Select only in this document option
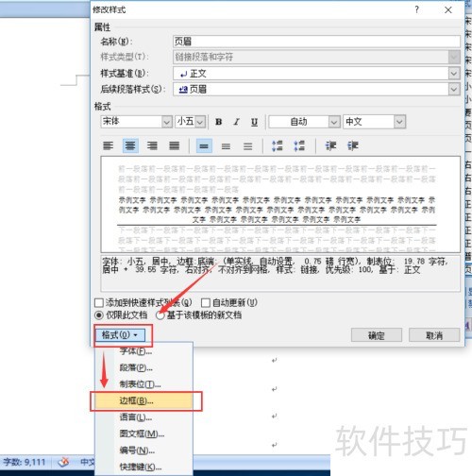 (x=98, y=315)
